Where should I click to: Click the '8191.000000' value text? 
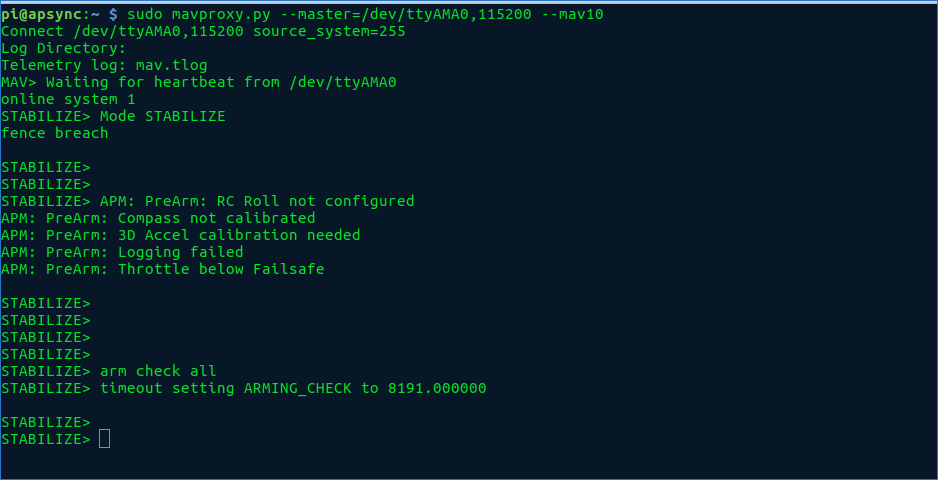(437, 388)
